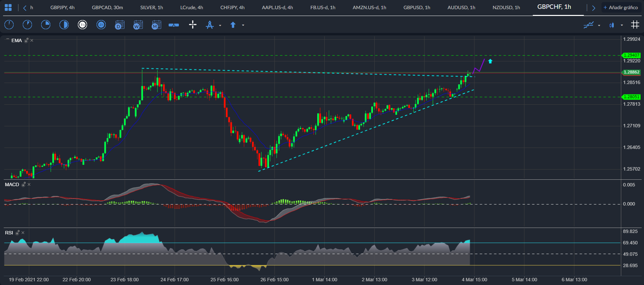The width and height of the screenshot is (644, 285).
Task: Expand the drawing tools dropdown arrow
Action: pos(220,25)
